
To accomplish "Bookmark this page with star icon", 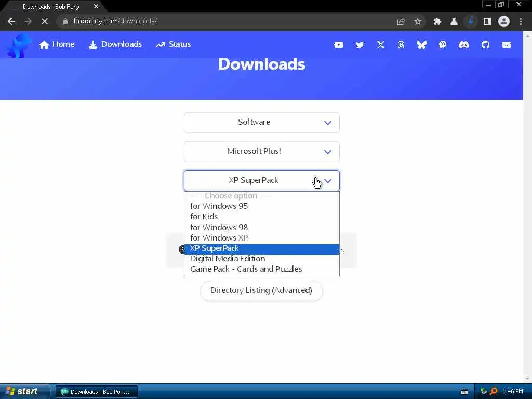I will [418, 21].
